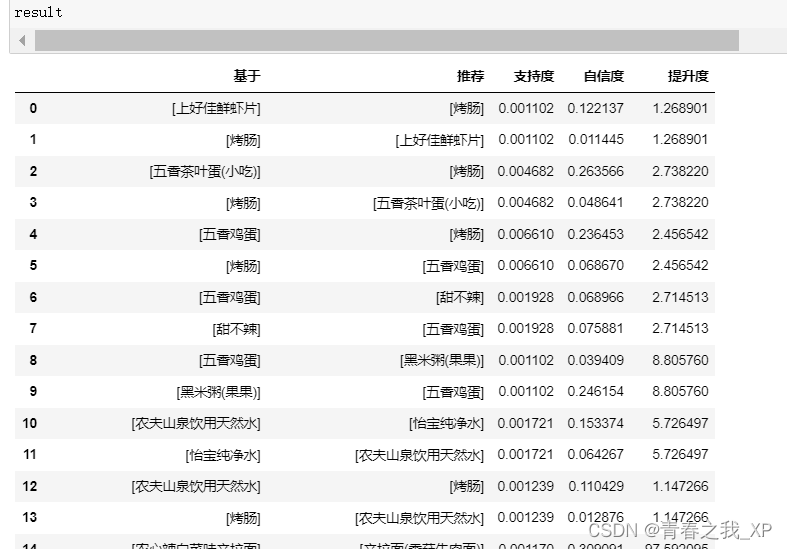Click [五香茶叶蛋(小吃)] in row 3

click(x=428, y=203)
